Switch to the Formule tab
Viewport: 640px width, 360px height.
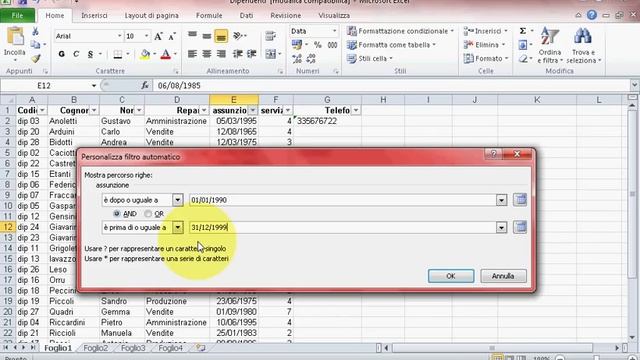(209, 16)
